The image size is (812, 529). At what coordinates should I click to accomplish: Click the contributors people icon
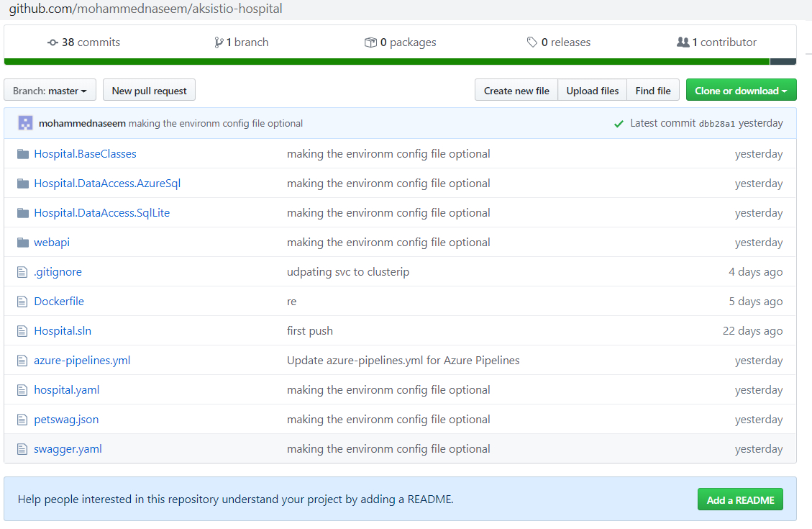[x=683, y=42]
